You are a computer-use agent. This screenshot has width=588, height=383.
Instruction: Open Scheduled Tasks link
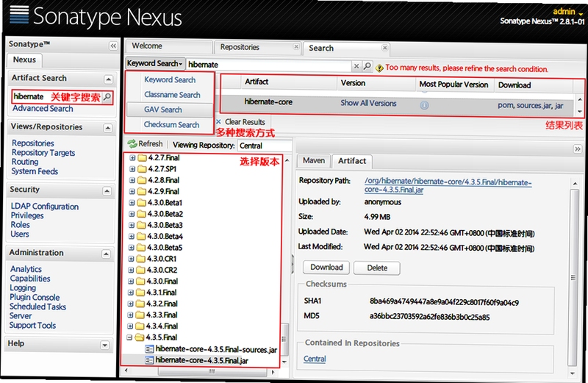coord(38,307)
